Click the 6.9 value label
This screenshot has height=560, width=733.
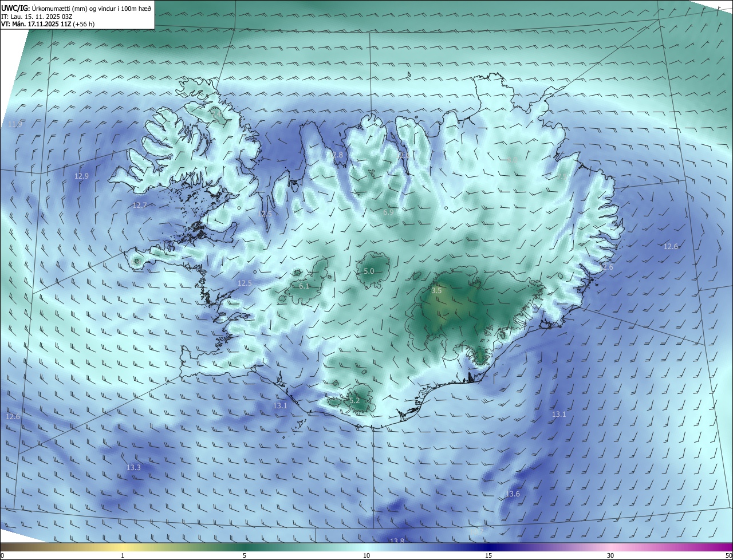388,212
